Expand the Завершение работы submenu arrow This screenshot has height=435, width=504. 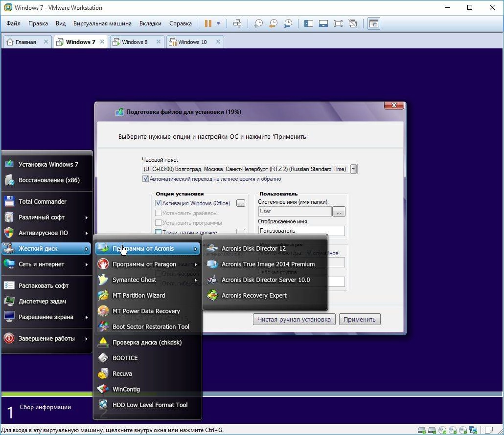click(x=87, y=338)
